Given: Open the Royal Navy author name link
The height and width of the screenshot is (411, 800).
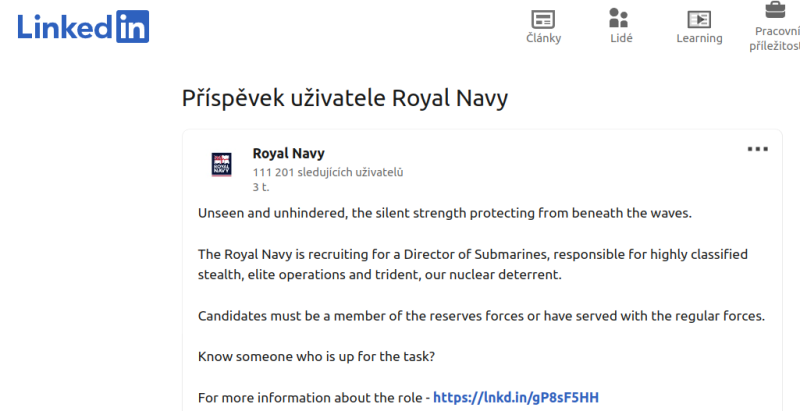Looking at the screenshot, I should click(288, 153).
